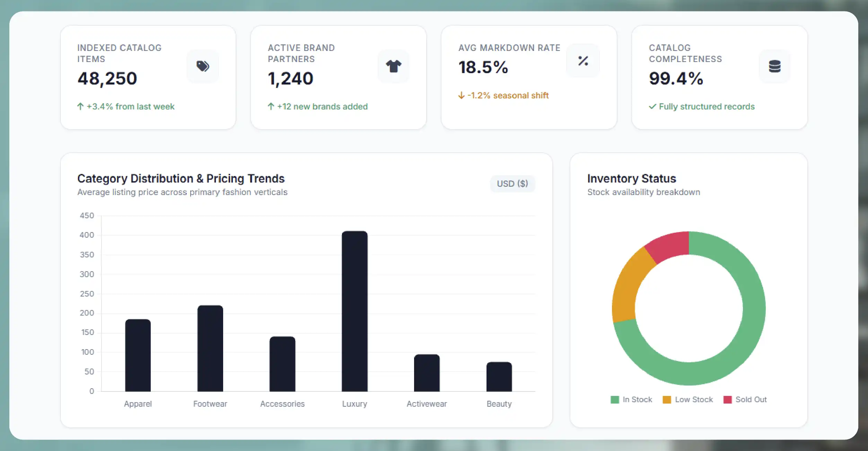
Task: Click the database icon on Catalog Completeness card
Action: [774, 66]
